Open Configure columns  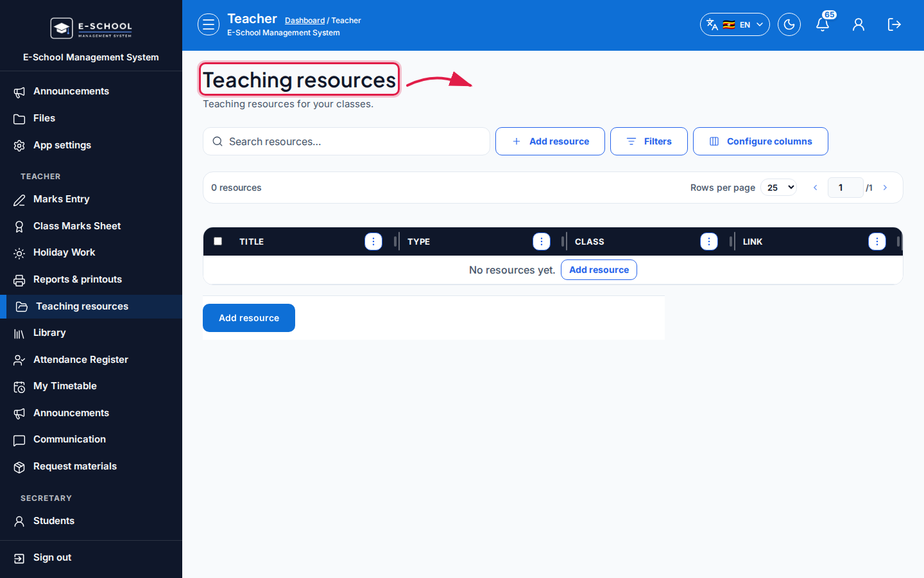coord(760,141)
